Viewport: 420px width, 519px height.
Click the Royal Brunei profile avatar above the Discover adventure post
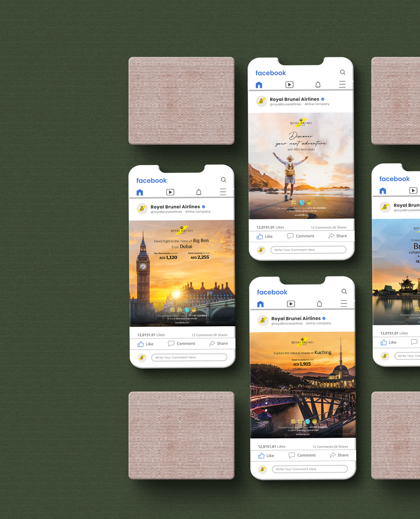pyautogui.click(x=261, y=101)
